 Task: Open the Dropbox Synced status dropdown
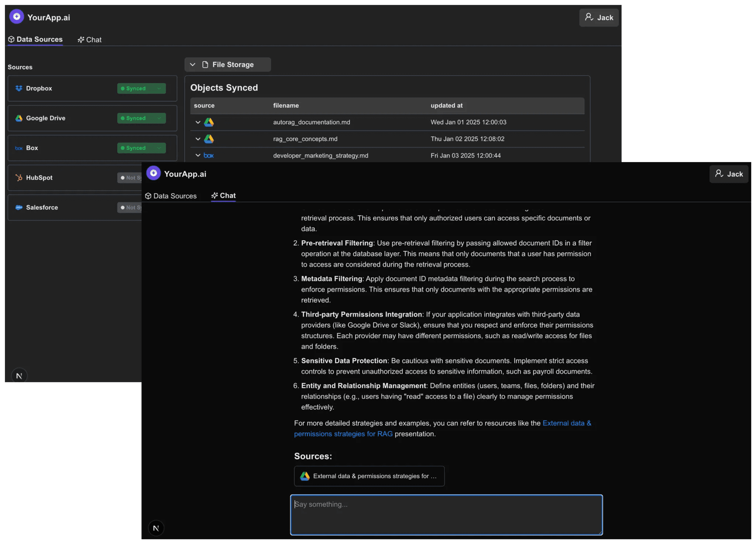click(x=159, y=89)
